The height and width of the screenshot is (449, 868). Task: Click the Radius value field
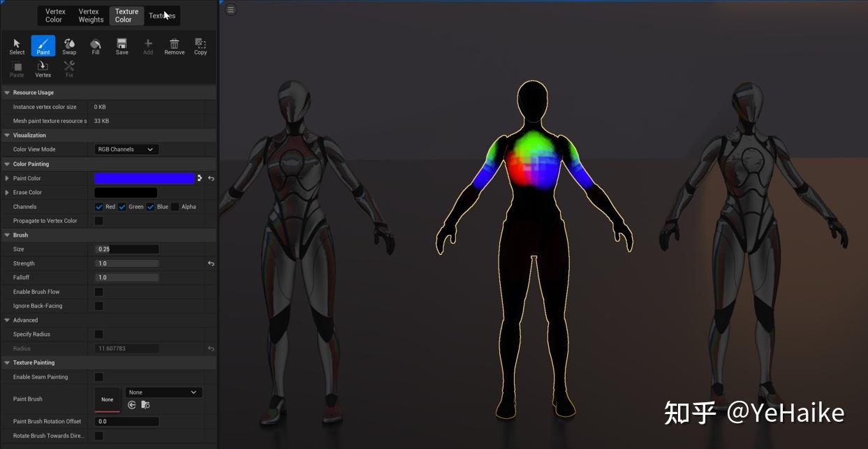click(x=127, y=348)
